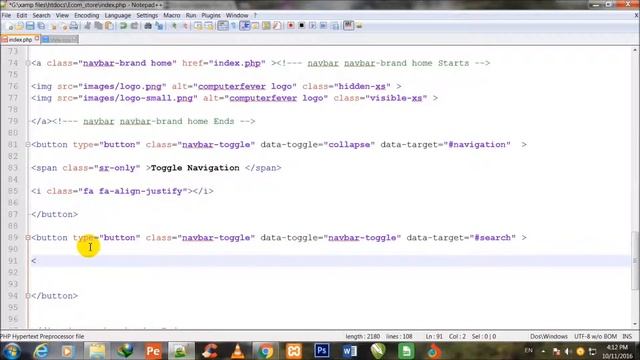Click the Replace toolbar icon
This screenshot has height=360, width=640.
click(x=159, y=26)
